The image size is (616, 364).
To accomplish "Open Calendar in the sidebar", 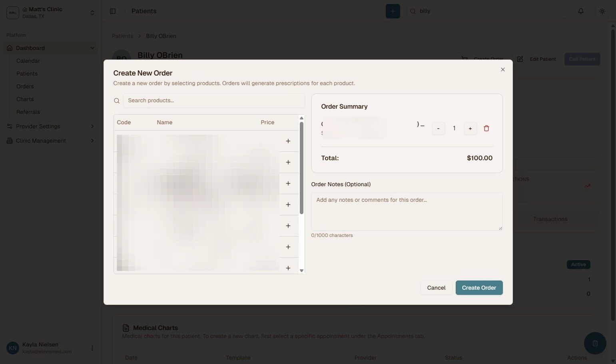I will [x=28, y=61].
